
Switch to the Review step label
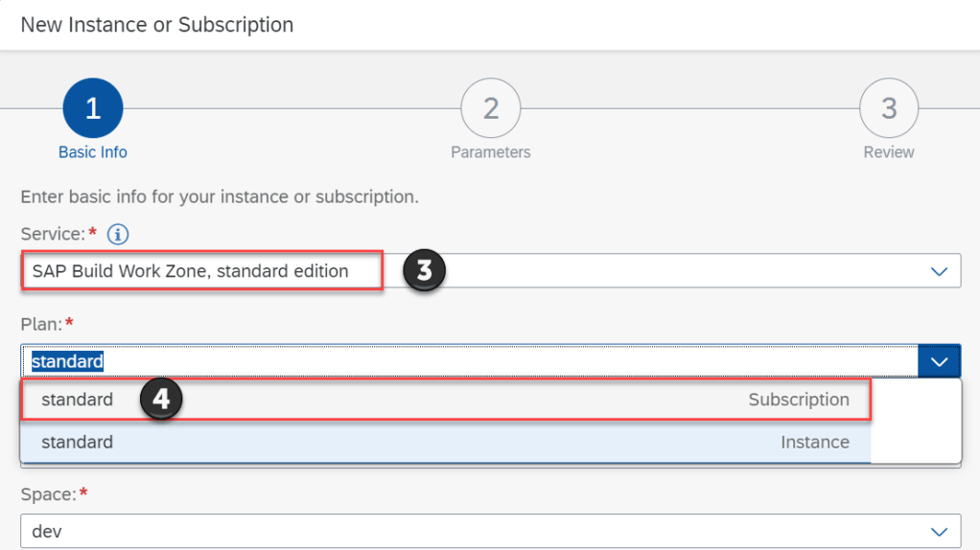point(888,152)
